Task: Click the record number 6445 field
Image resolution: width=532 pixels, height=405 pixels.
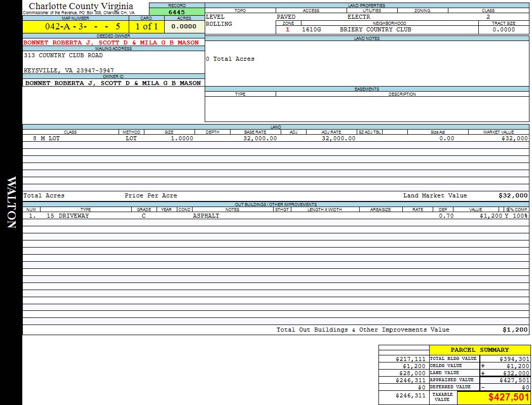Action: tap(177, 12)
